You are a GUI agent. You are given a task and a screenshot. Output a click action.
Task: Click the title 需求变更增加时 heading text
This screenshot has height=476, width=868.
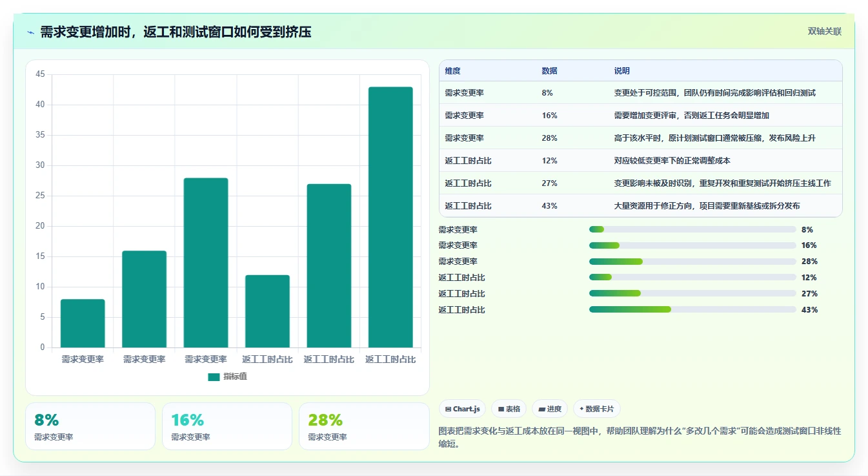click(176, 32)
